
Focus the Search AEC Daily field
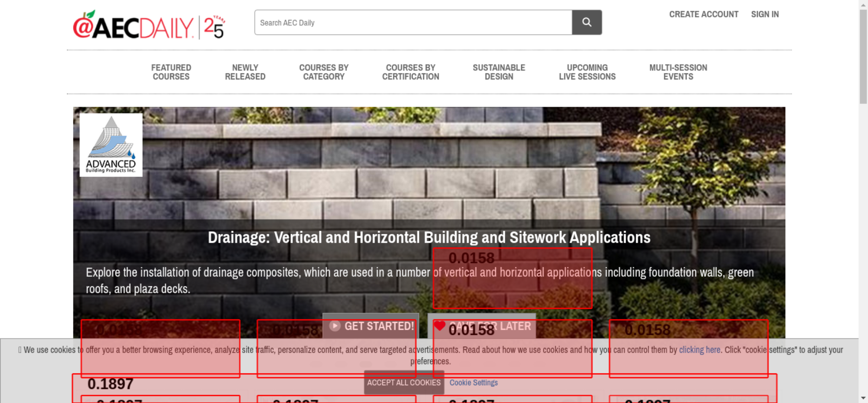tap(413, 23)
